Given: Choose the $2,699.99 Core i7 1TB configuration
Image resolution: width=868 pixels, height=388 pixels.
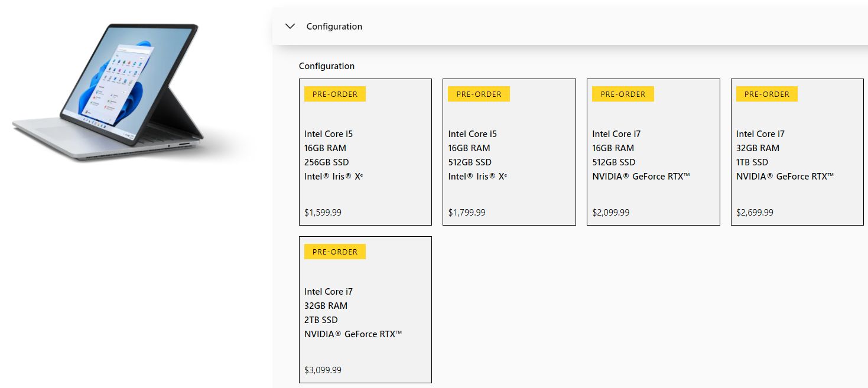Looking at the screenshot, I should pyautogui.click(x=797, y=152).
